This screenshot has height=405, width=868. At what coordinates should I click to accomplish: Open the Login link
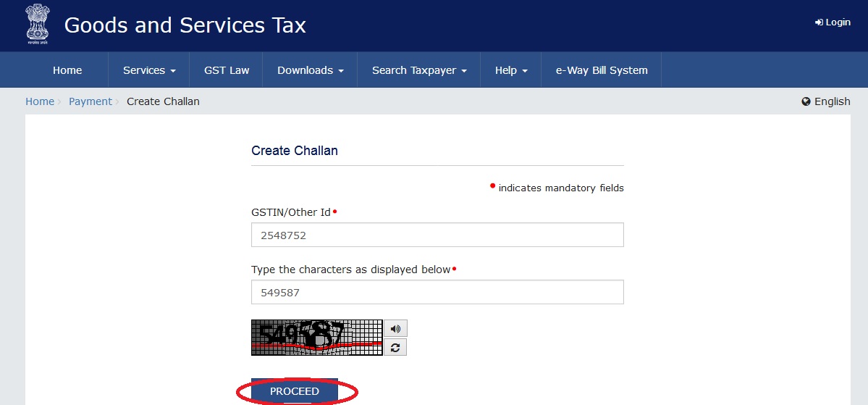click(x=833, y=22)
